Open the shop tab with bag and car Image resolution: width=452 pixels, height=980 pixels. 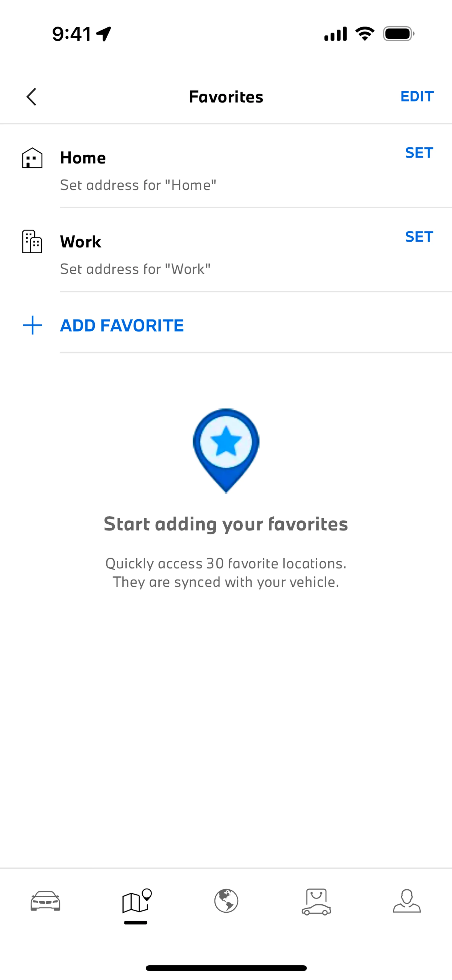[x=316, y=902]
